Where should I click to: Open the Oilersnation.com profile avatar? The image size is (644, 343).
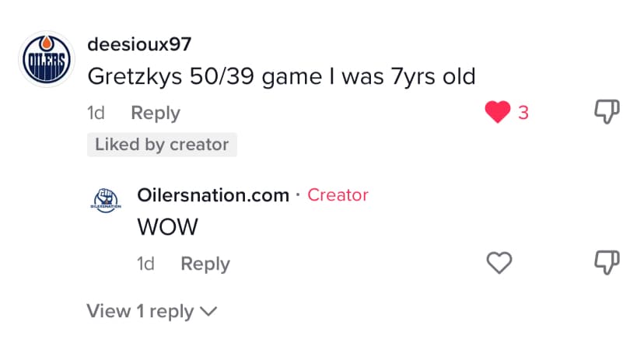pyautogui.click(x=106, y=201)
